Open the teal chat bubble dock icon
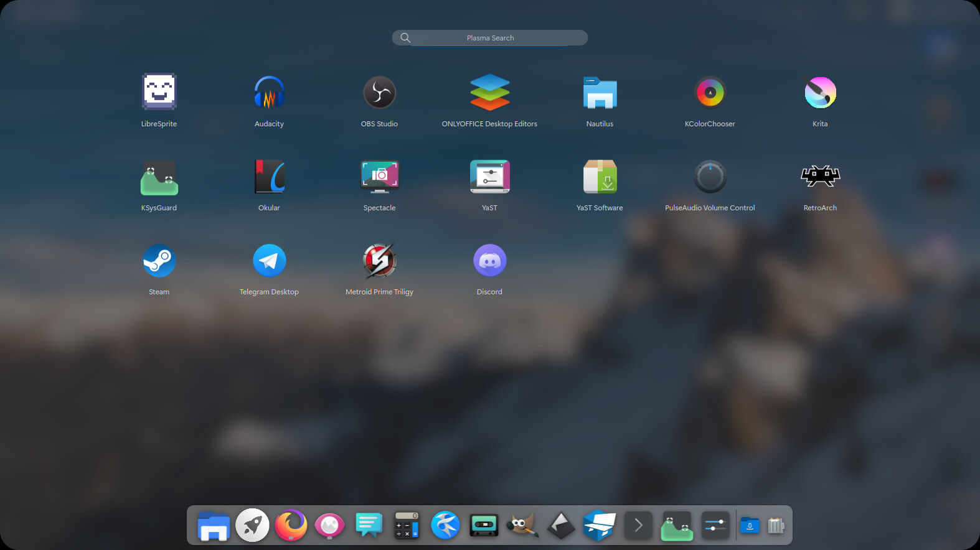This screenshot has width=980, height=550. [x=368, y=525]
